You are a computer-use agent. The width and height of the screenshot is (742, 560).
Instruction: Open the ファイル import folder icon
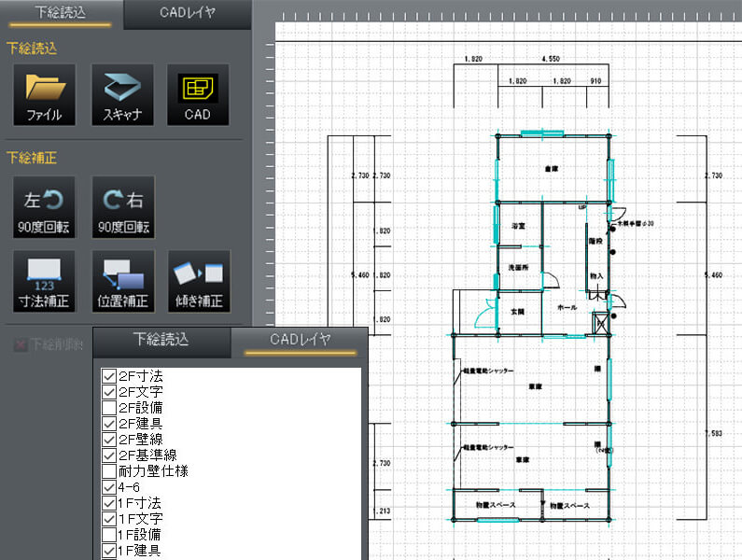[x=44, y=94]
